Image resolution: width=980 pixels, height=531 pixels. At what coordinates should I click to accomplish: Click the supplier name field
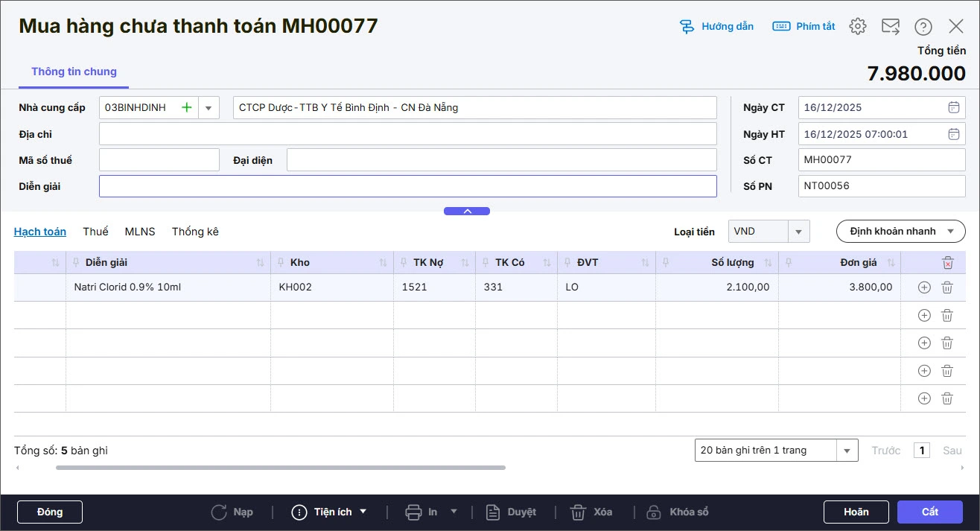(475, 107)
